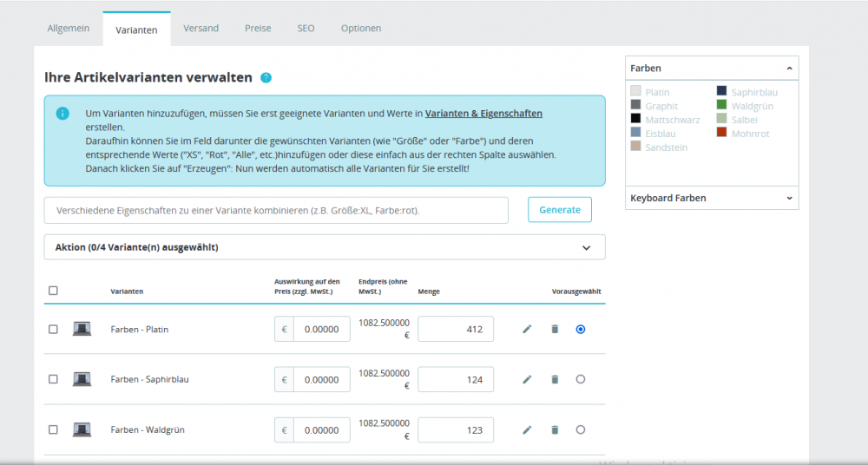
Task: Set Waldgrün as preselected variant
Action: point(580,430)
